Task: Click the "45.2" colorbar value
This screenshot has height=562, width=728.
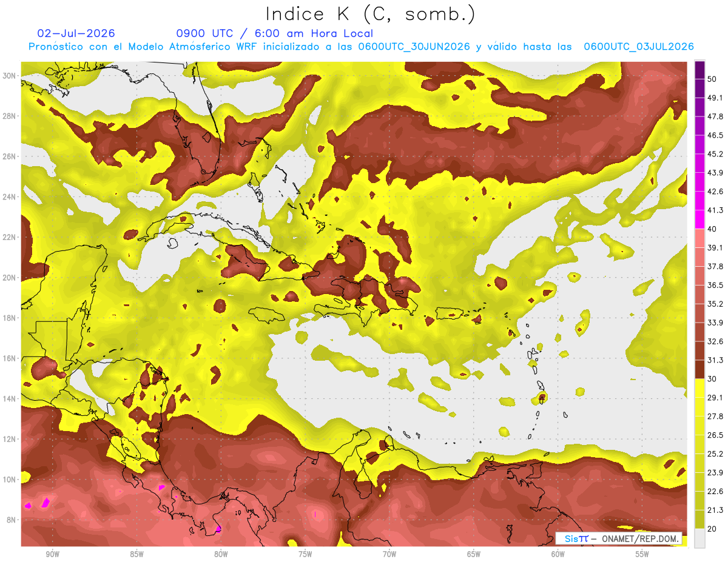Action: [x=715, y=154]
